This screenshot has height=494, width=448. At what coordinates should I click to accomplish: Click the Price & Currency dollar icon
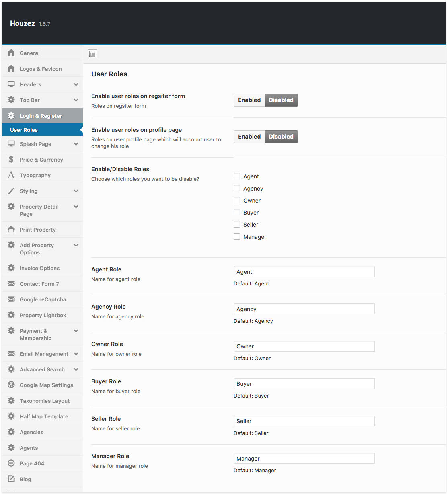(11, 159)
